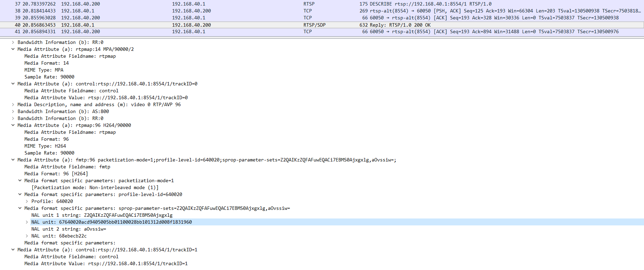This screenshot has height=270, width=644.
Task: Expand the Bandwidth Information (b): RR:0 row above rtpmap:14
Action: (x=13, y=42)
